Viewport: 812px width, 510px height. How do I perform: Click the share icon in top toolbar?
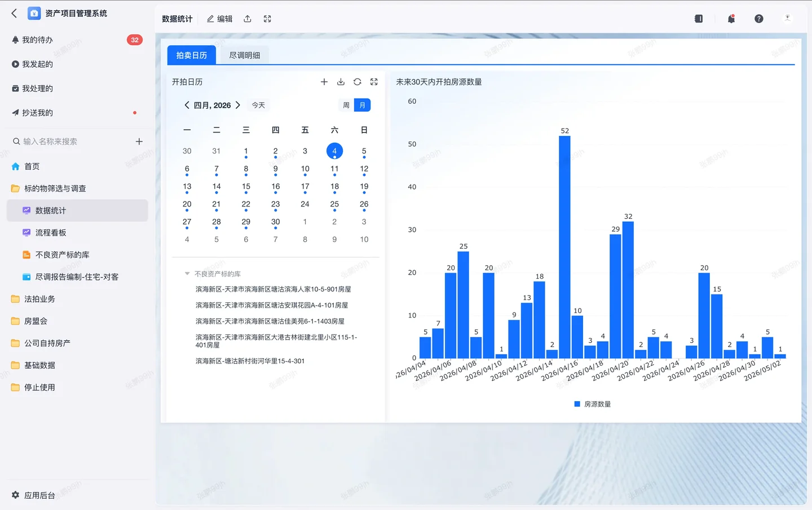248,19
